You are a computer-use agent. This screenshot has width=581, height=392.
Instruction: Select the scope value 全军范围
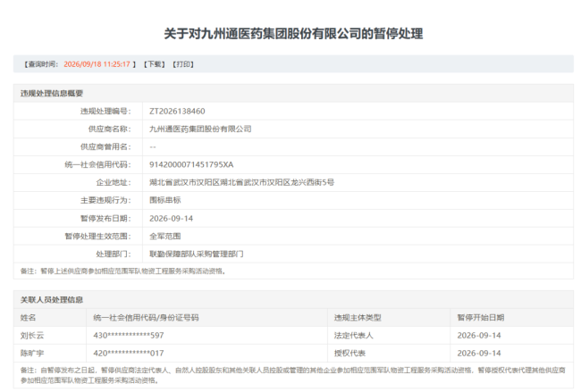pos(164,236)
